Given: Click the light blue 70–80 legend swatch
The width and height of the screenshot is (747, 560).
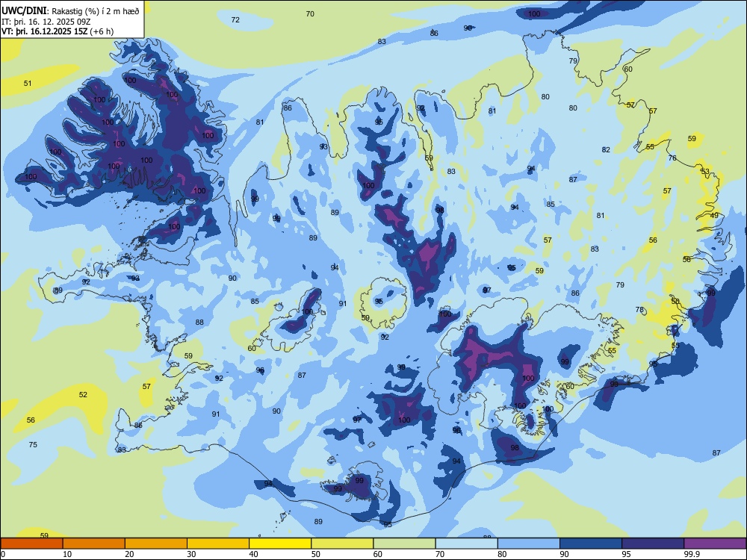Looking at the screenshot, I should (x=466, y=544).
